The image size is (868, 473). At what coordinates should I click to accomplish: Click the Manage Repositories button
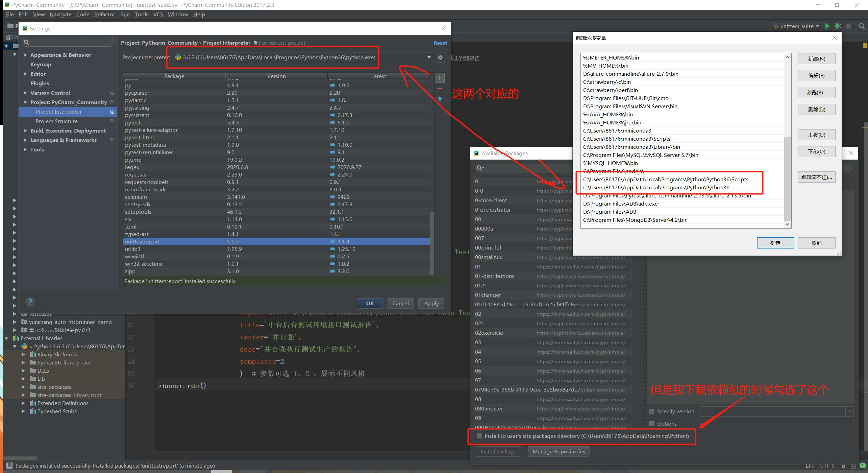(559, 451)
